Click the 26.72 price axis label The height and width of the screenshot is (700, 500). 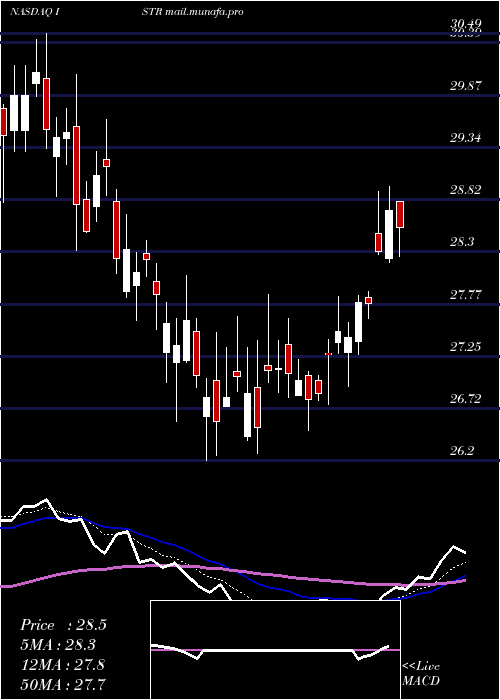coord(466,399)
